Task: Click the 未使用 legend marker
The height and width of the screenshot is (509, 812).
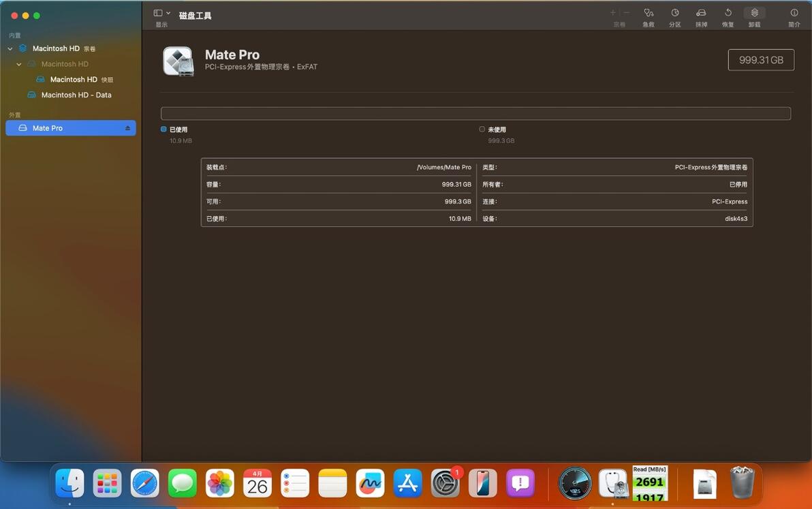Action: (482, 129)
